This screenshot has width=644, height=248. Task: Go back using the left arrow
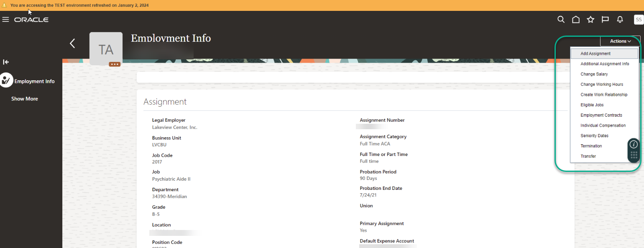pyautogui.click(x=72, y=43)
